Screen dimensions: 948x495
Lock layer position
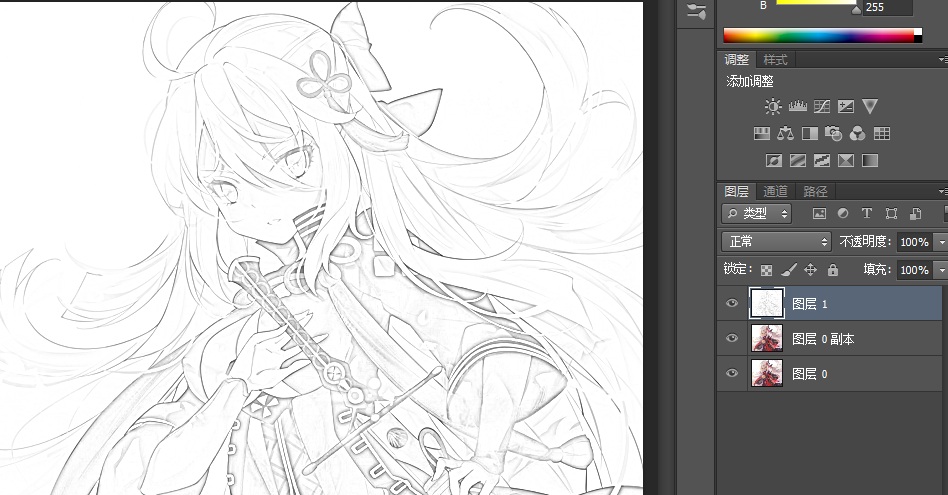(810, 270)
